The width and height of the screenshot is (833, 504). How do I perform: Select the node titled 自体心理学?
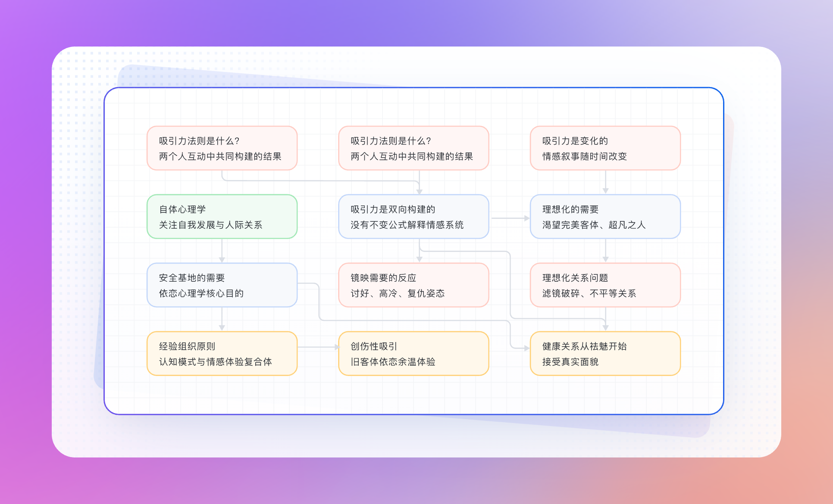[x=222, y=217]
